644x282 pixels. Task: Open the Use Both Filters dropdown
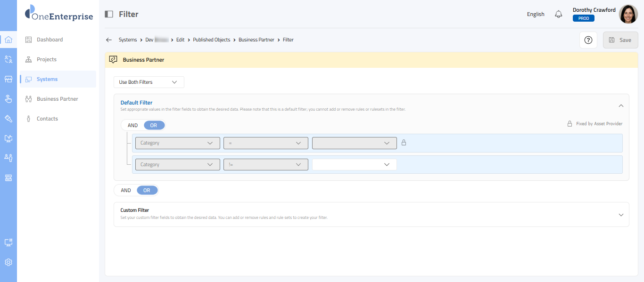tap(149, 82)
